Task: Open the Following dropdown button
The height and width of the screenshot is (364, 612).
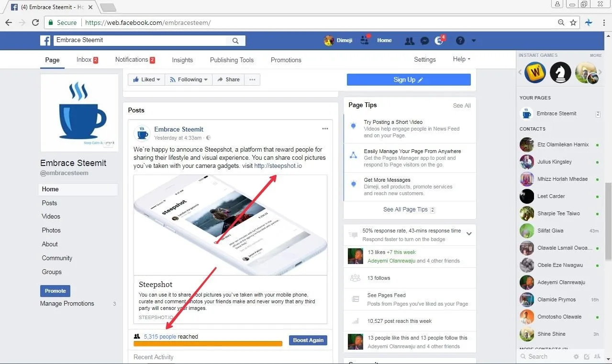Action: click(189, 80)
